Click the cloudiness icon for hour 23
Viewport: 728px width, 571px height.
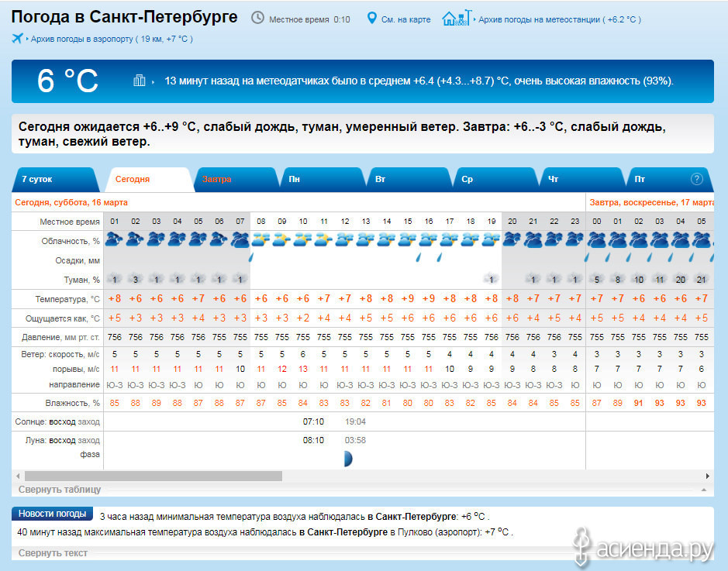pos(574,240)
